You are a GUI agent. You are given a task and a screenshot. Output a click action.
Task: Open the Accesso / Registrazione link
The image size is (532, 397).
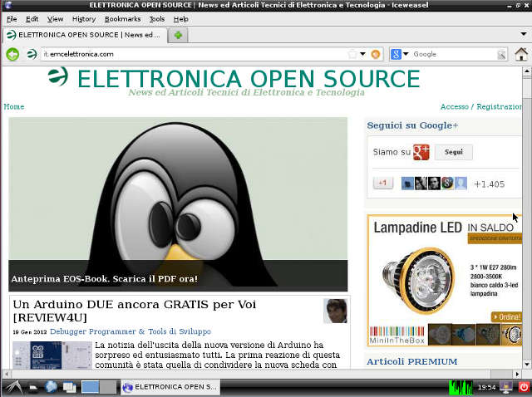coord(481,106)
